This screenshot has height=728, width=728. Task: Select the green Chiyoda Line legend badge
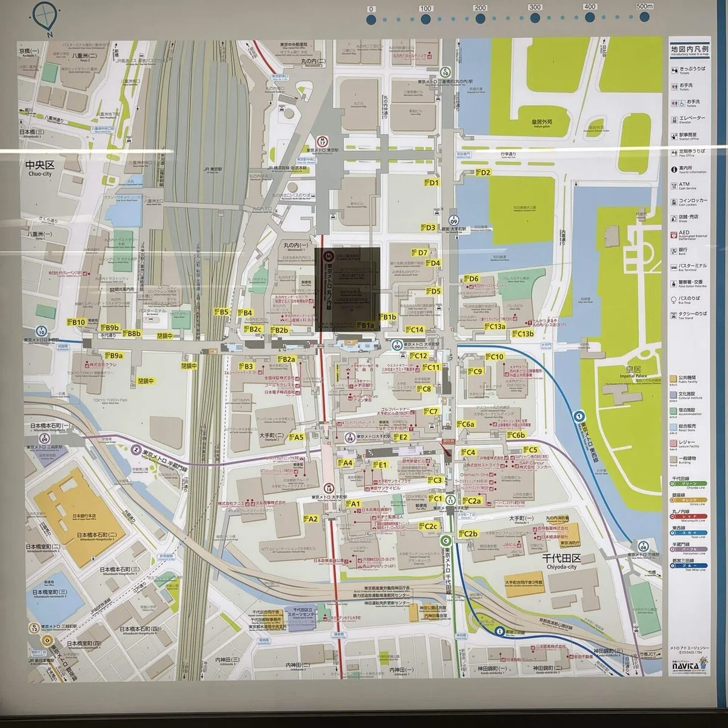[688, 484]
